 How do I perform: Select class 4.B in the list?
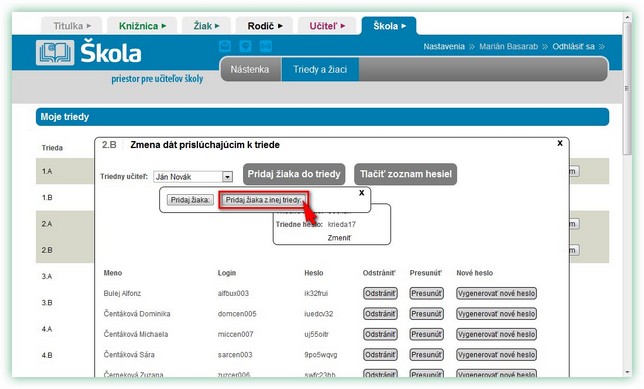47,355
